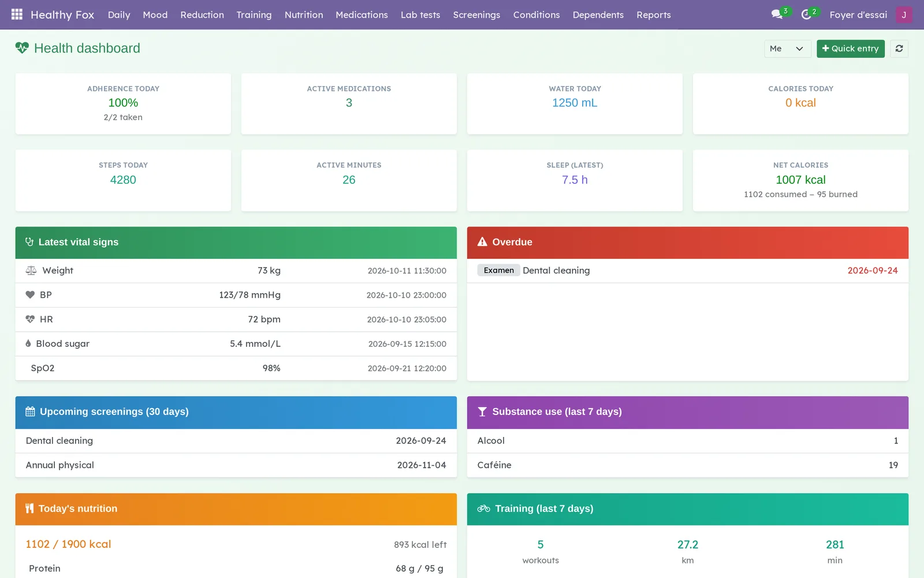
Task: Select the Blood sugar value 5.4 mmol/L
Action: (x=255, y=343)
